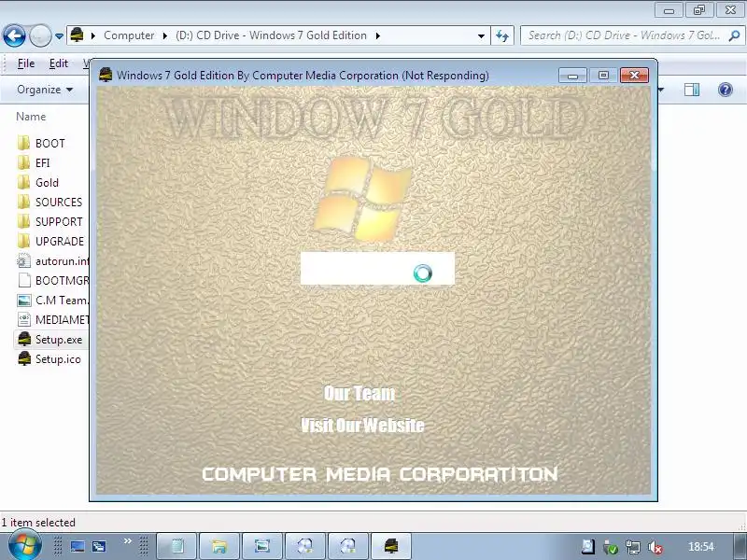Select the Setup.exe file

[x=49, y=340]
